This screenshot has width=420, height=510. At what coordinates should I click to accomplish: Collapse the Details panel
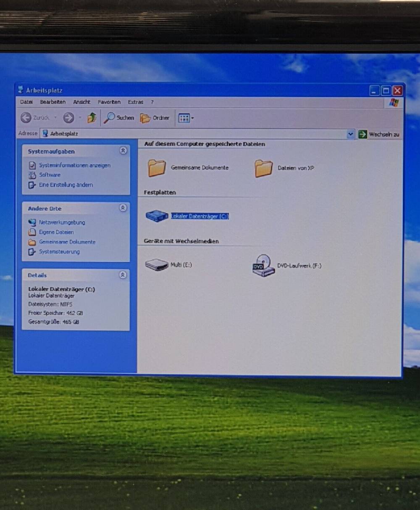[123, 275]
